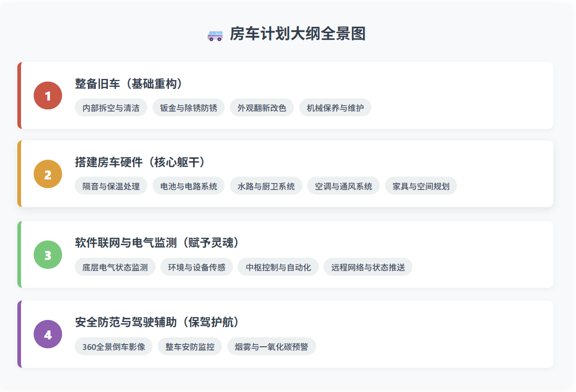Screen dimensions: 576x392
Task: Choose the 机械保养与维护 tag
Action: pyautogui.click(x=335, y=108)
